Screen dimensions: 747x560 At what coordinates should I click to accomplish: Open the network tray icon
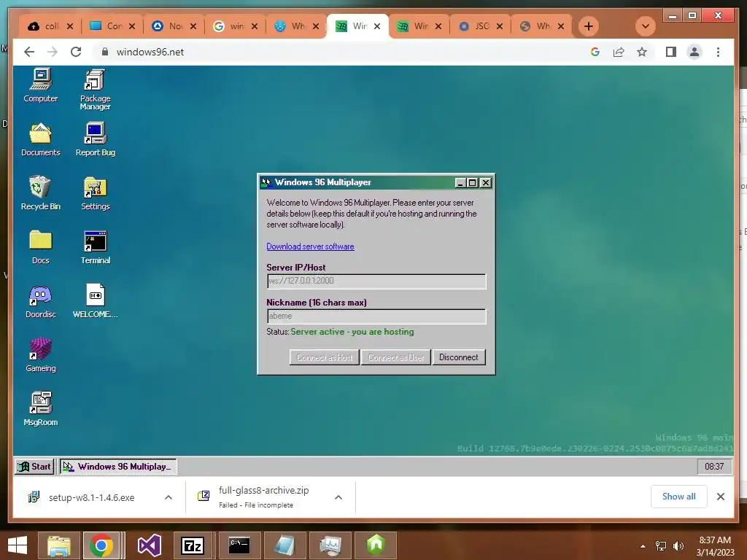click(661, 546)
